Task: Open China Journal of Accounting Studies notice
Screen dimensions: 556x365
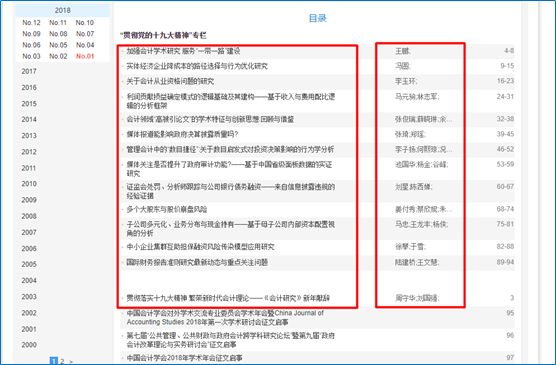Action: pos(225,318)
